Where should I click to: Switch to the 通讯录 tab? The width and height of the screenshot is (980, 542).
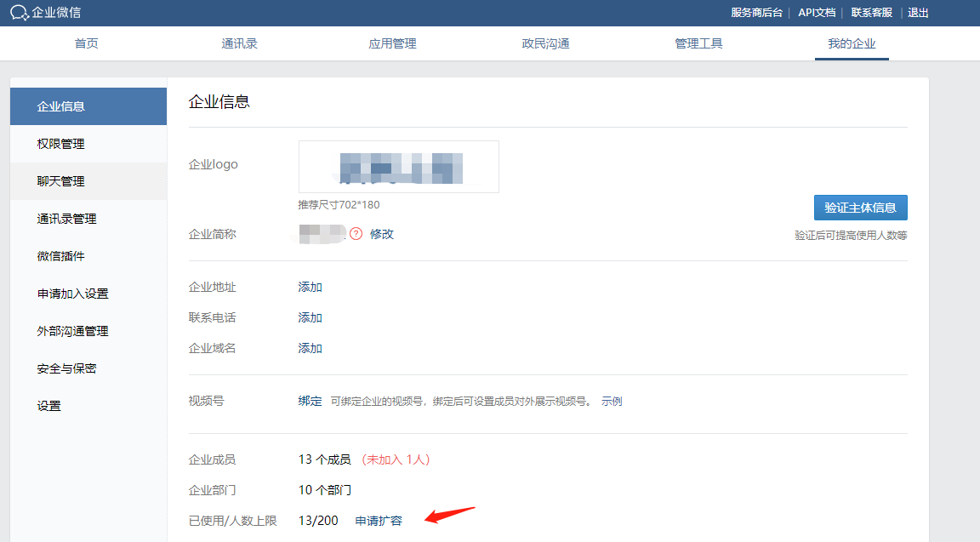pos(239,43)
